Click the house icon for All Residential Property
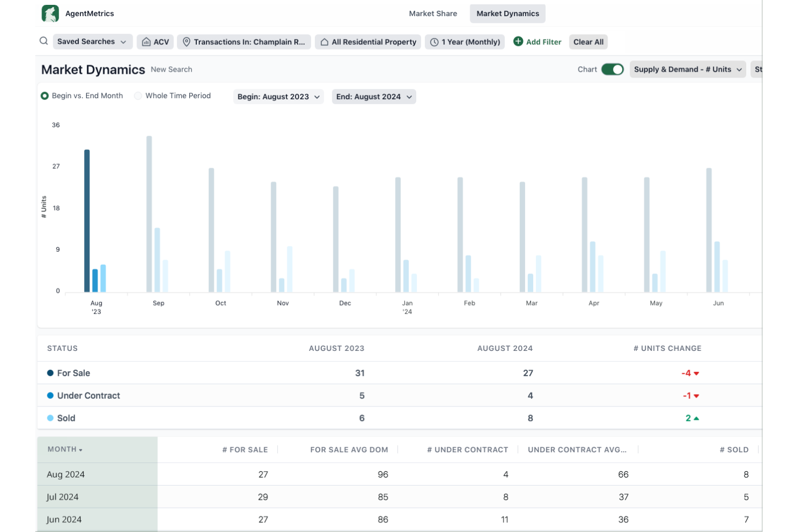Viewport: 798px width, 532px height. click(325, 42)
